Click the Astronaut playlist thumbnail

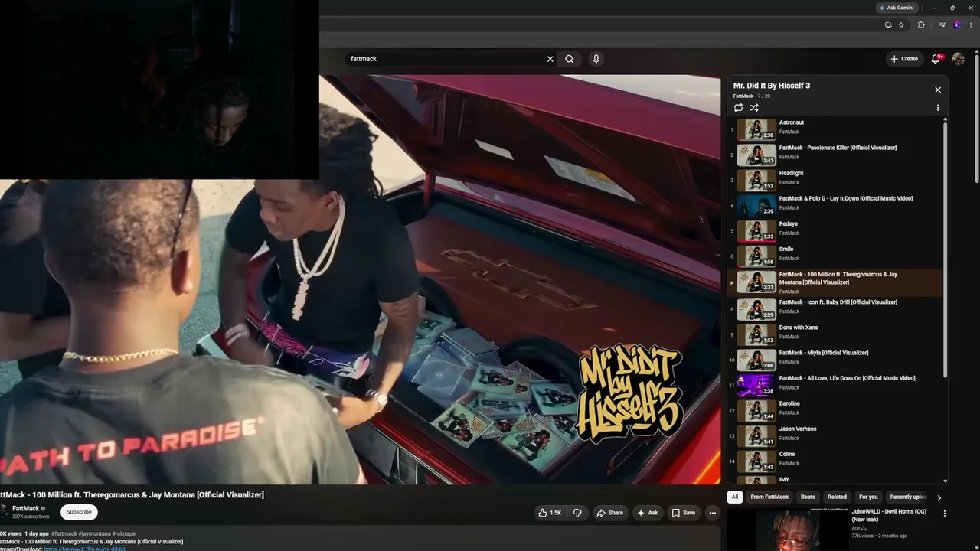click(756, 129)
